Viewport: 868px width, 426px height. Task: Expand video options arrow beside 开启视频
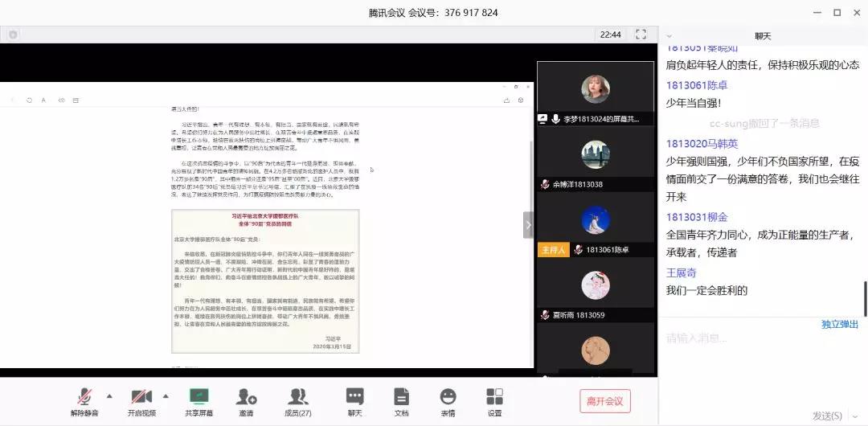[166, 395]
